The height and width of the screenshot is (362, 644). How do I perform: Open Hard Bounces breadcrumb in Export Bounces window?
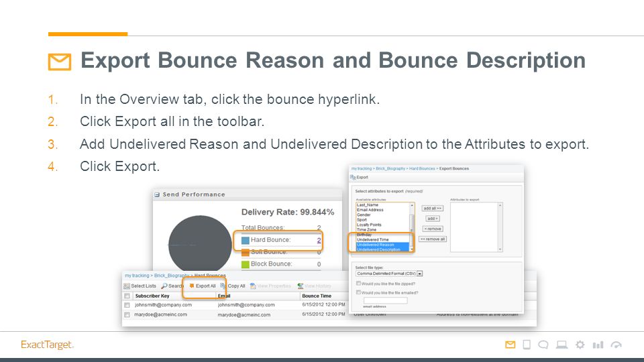(x=422, y=169)
